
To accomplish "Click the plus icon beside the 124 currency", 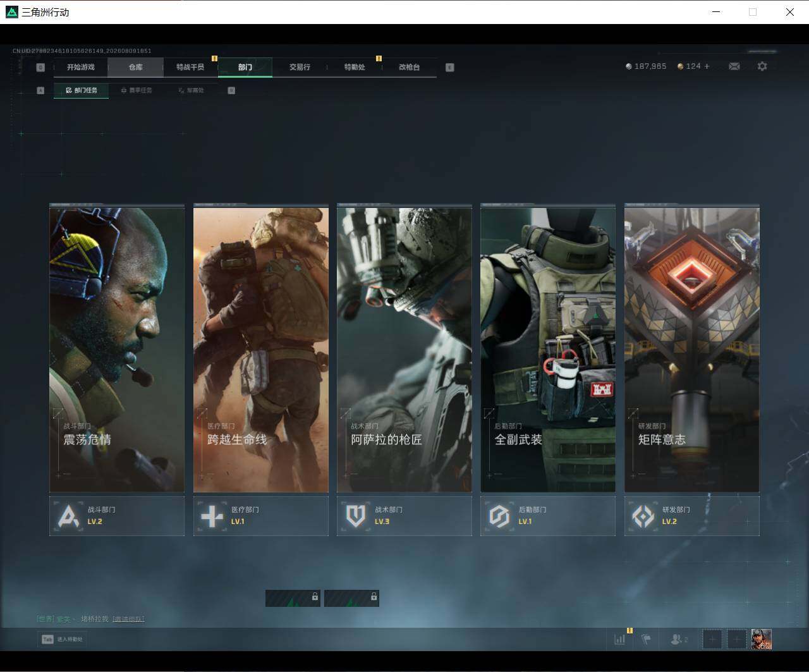I will (x=707, y=66).
